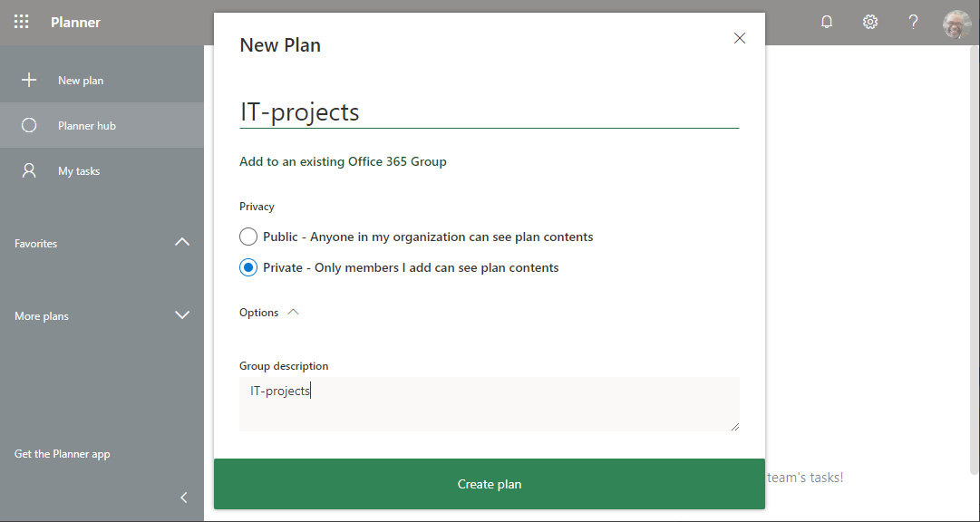This screenshot has width=980, height=522.
Task: Expand the More plans section
Action: 182,315
